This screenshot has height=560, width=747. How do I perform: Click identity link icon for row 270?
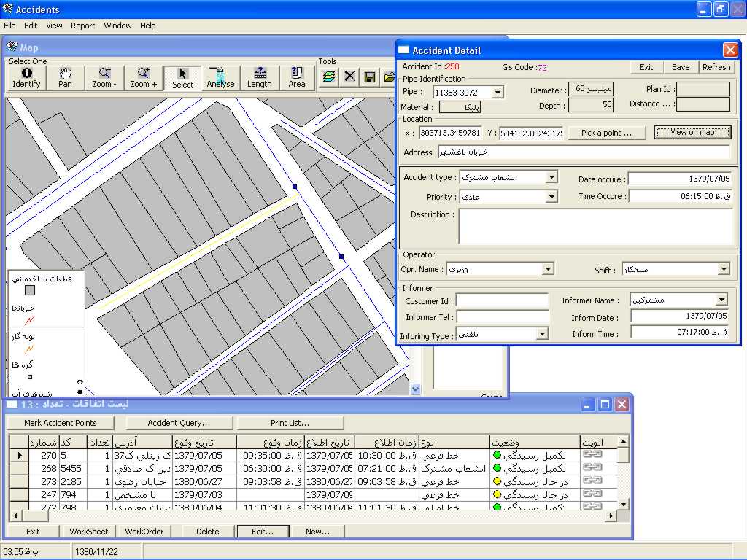[x=592, y=455]
